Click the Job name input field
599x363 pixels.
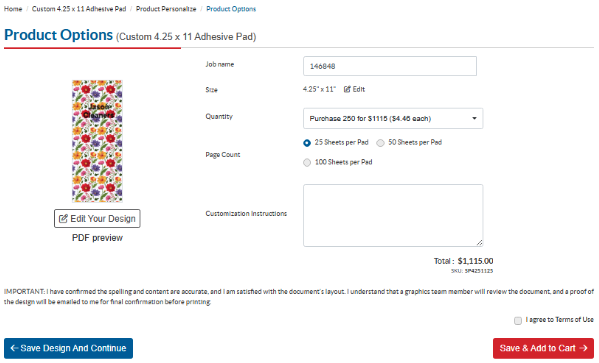coord(390,66)
